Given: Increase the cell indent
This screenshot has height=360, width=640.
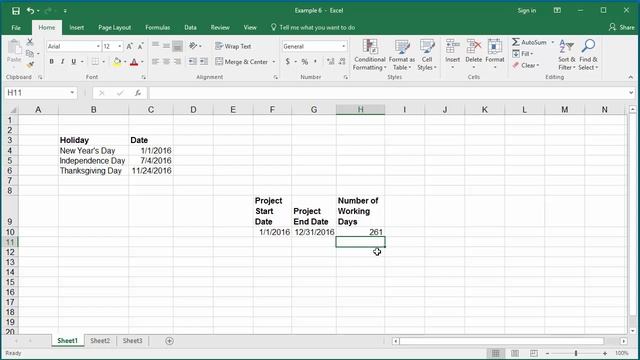Looking at the screenshot, I should point(204,62).
